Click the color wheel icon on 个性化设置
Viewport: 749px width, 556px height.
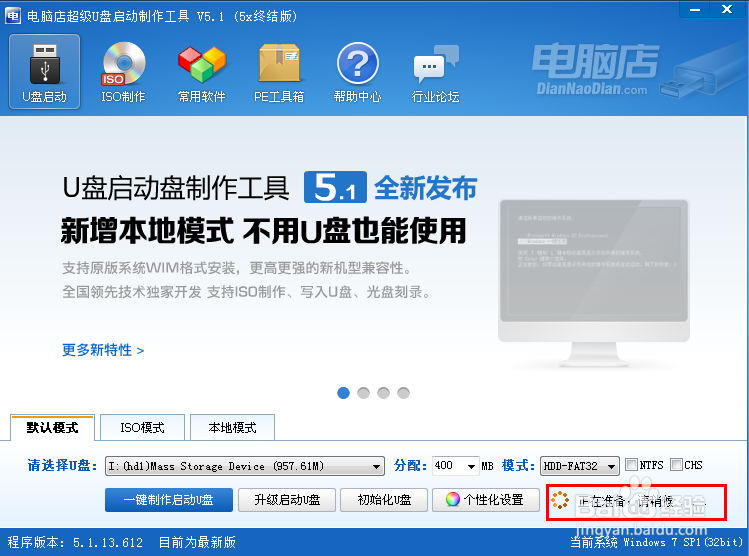point(452,499)
